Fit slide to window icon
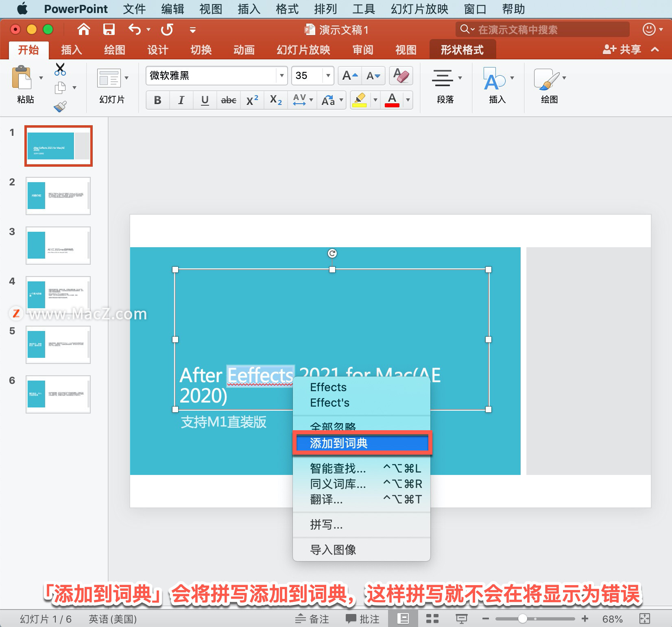 645,619
